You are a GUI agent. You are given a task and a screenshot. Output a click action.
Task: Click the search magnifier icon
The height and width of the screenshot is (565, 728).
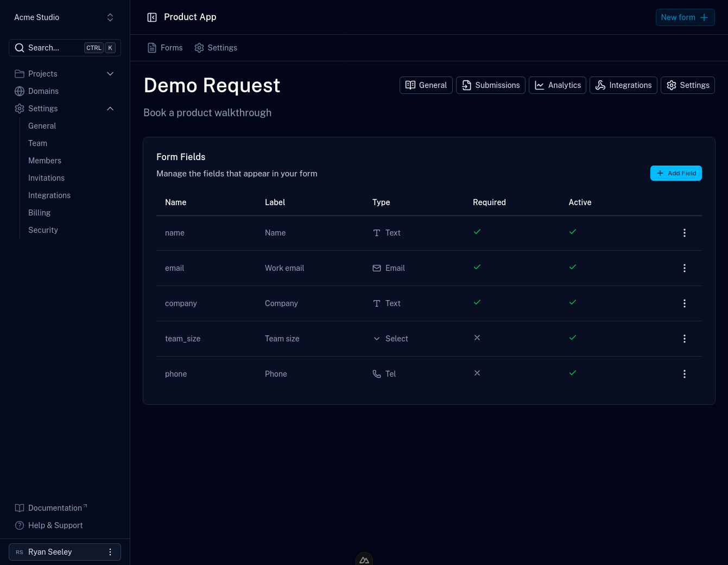[20, 48]
